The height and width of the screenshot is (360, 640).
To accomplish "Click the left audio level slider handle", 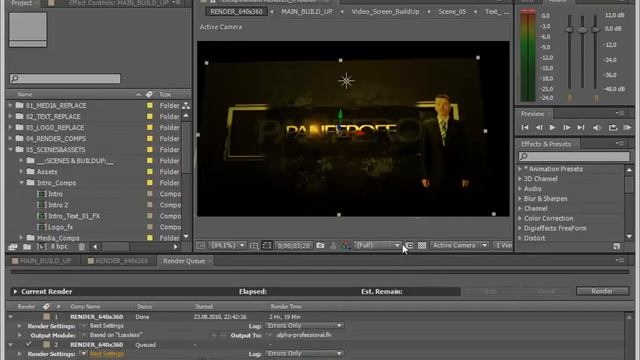I will click(569, 30).
